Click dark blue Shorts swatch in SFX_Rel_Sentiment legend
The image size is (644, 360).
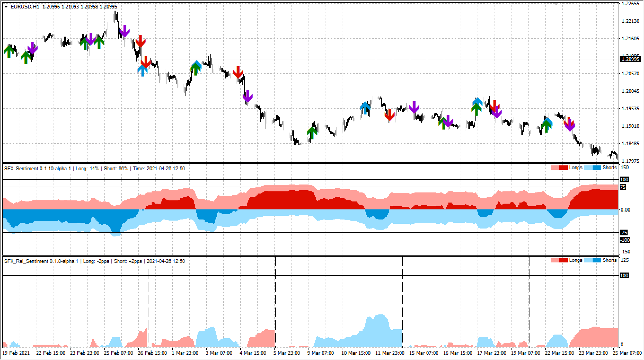pos(597,260)
